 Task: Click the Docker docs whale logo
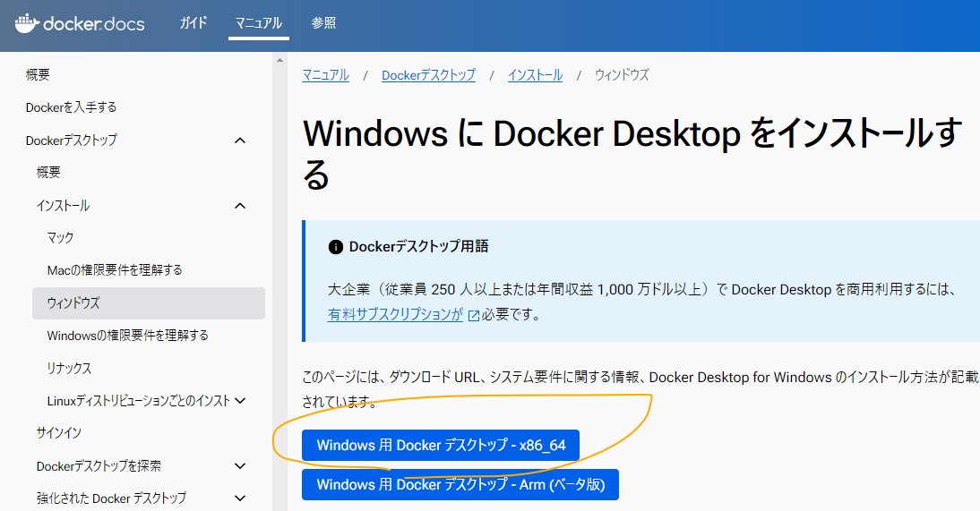80,24
